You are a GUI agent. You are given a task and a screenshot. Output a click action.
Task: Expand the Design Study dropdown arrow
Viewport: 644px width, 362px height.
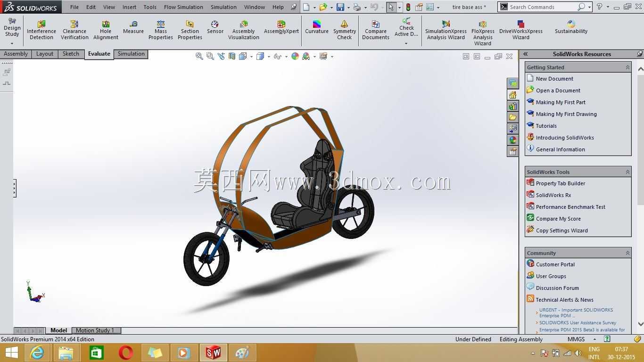tap(12, 43)
